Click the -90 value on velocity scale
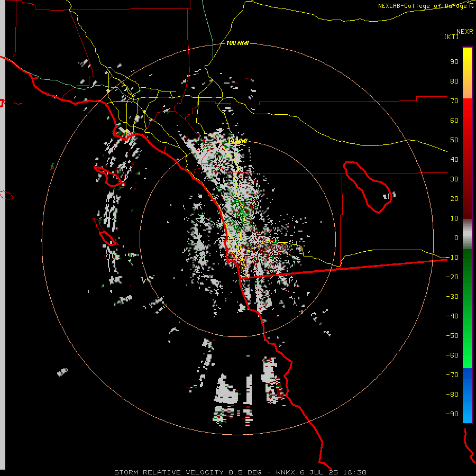This screenshot has height=476, width=476. [x=452, y=414]
